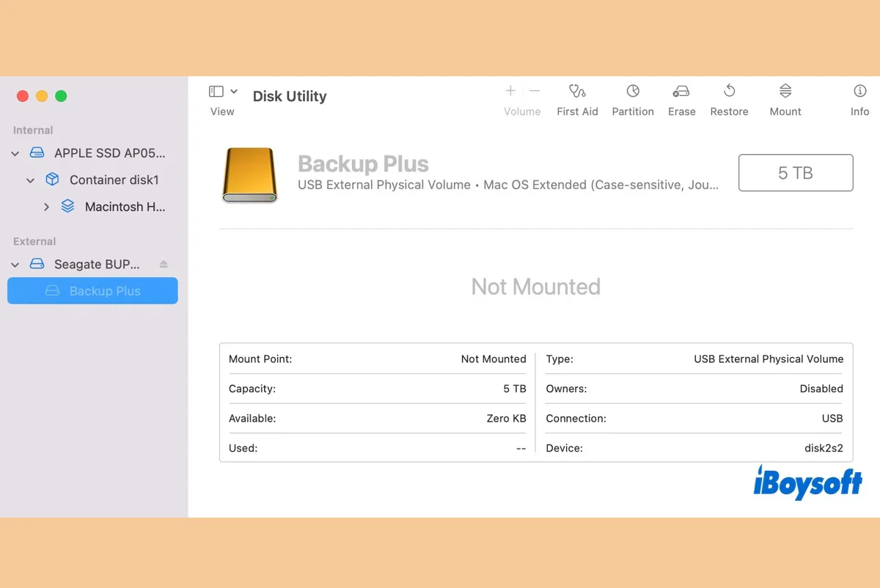Mount the selected volume via Mount icon
Viewport: 880px width, 588px height.
(785, 91)
